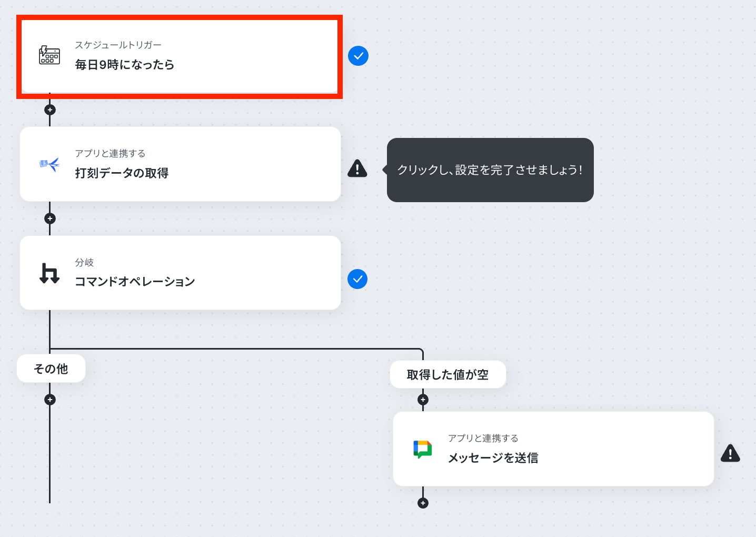The image size is (756, 537).
Task: Click the schedule trigger calendar icon
Action: pos(49,55)
